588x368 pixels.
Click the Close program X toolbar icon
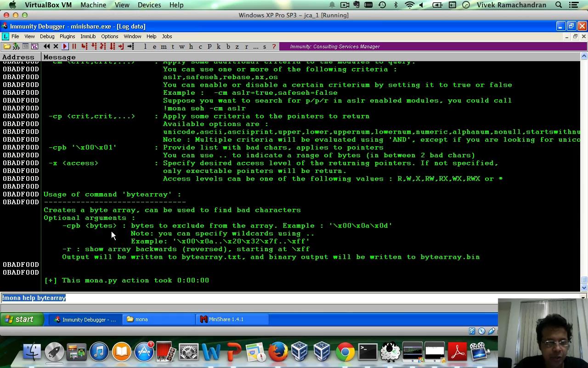[x=56, y=46]
